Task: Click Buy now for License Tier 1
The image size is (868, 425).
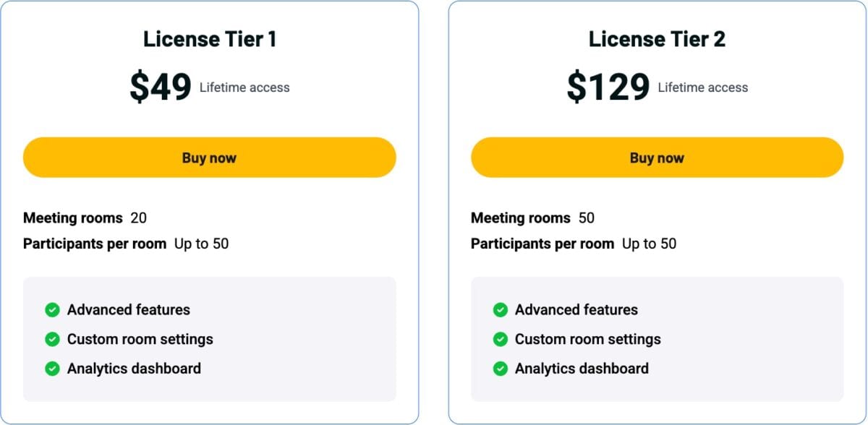Action: [209, 158]
